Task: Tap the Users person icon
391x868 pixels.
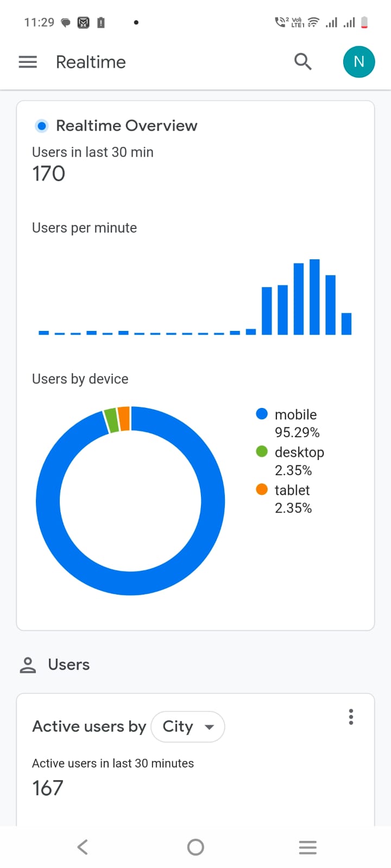Action: [x=28, y=665]
